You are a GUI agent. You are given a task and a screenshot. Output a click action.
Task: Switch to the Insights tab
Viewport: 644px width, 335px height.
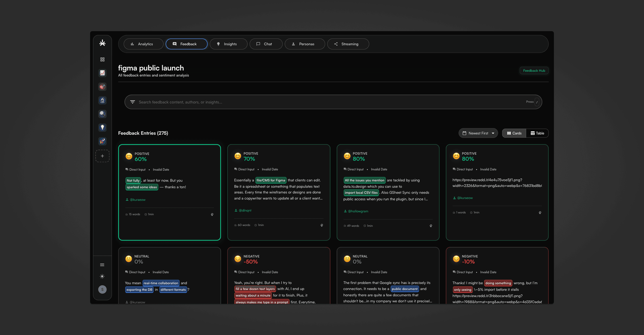click(x=228, y=44)
